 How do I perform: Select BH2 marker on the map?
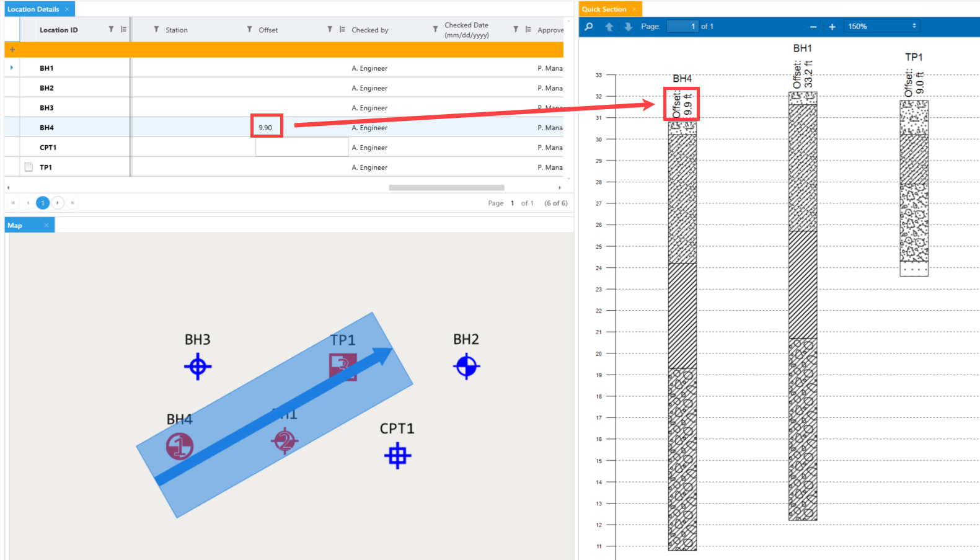pos(467,367)
